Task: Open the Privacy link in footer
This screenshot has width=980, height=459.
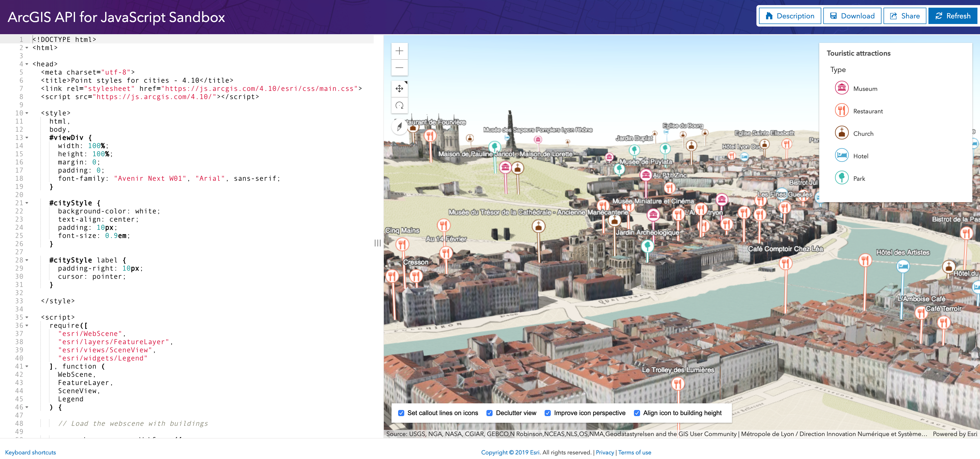Action: [605, 453]
